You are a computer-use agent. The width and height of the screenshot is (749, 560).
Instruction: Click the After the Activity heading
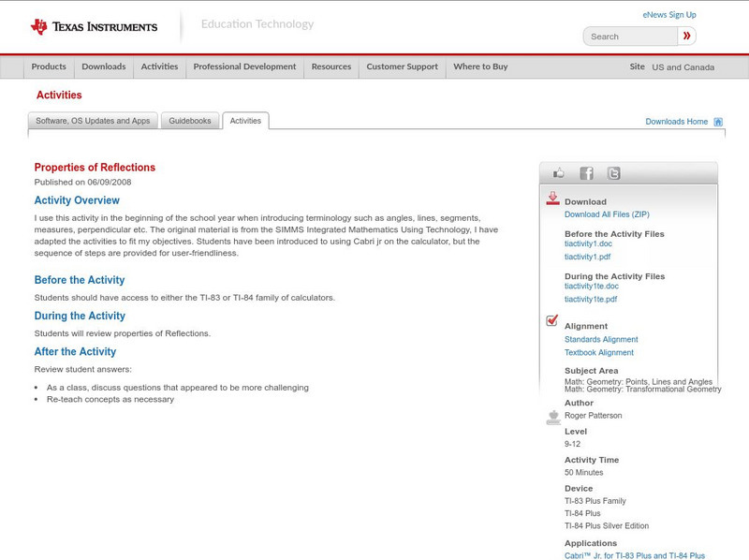coord(75,352)
